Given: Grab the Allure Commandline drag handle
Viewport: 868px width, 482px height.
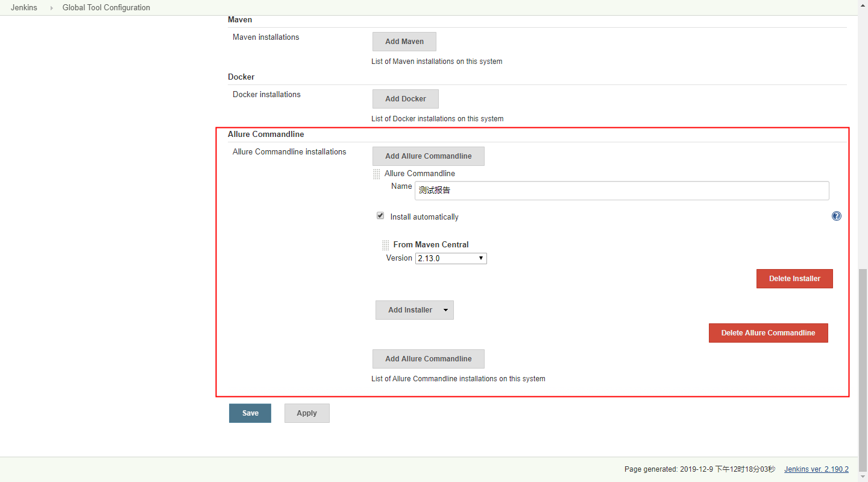Looking at the screenshot, I should (377, 174).
